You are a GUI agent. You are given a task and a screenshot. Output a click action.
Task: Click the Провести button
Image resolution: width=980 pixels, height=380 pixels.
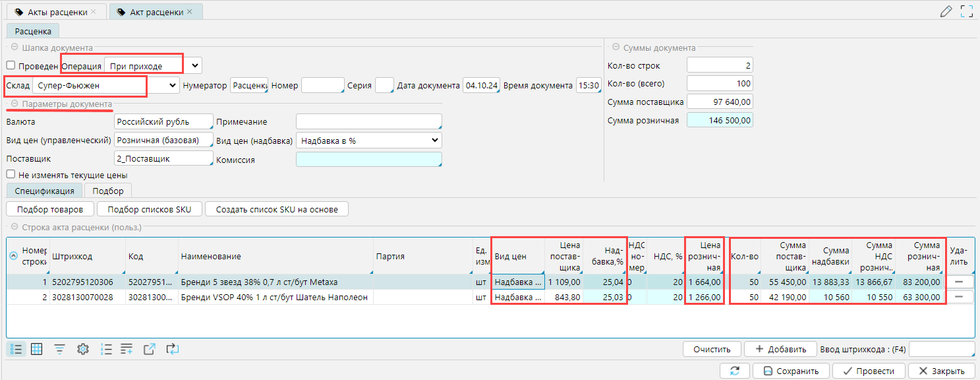coord(869,371)
